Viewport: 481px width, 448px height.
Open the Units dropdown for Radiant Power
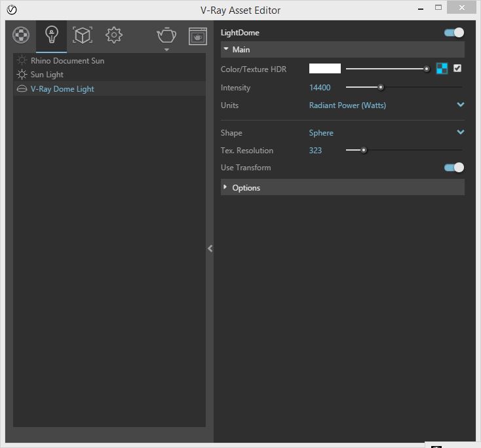point(460,105)
